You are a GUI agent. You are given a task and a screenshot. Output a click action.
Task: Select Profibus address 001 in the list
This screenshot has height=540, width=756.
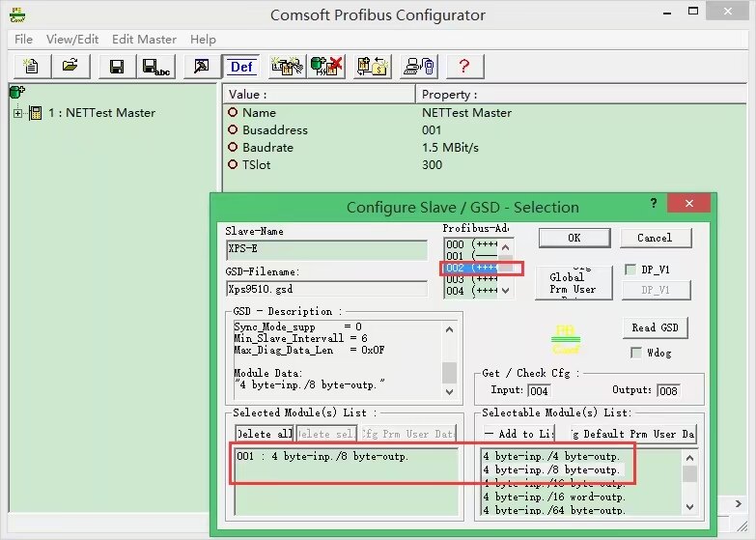click(x=470, y=256)
